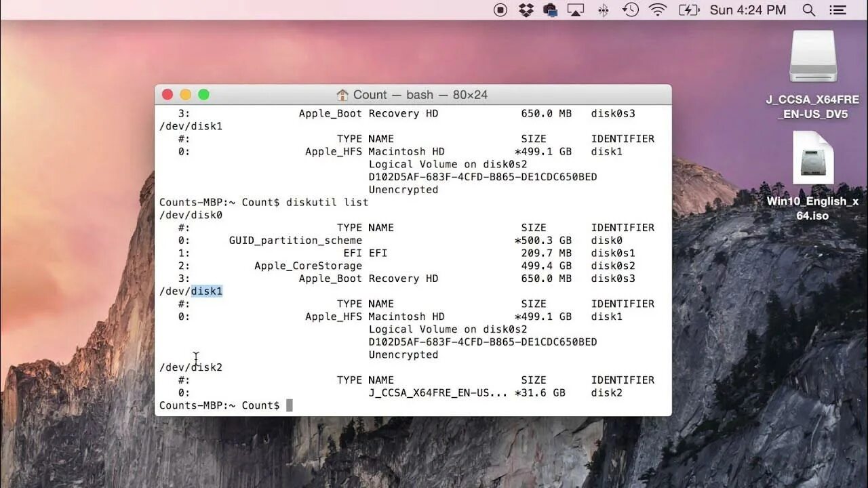
Task: Select the J_CCSA_X64FRE_EN-US_DV5 drive icon on desktop
Action: [x=813, y=56]
